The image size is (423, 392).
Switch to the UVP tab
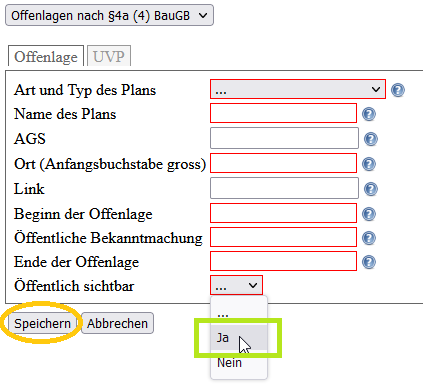[x=109, y=56]
